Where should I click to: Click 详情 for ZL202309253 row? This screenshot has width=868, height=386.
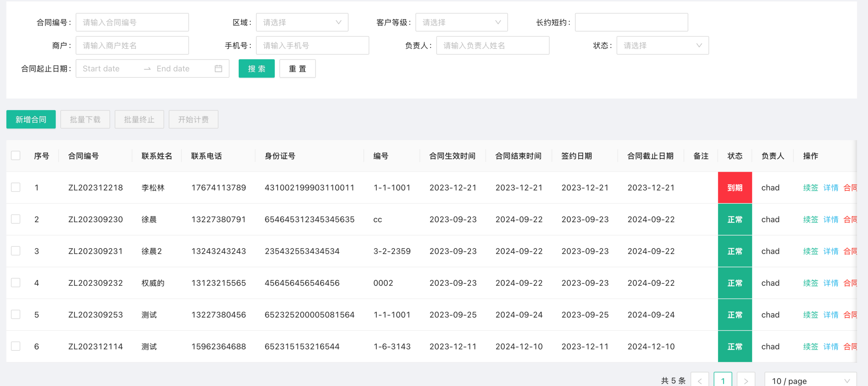click(831, 315)
